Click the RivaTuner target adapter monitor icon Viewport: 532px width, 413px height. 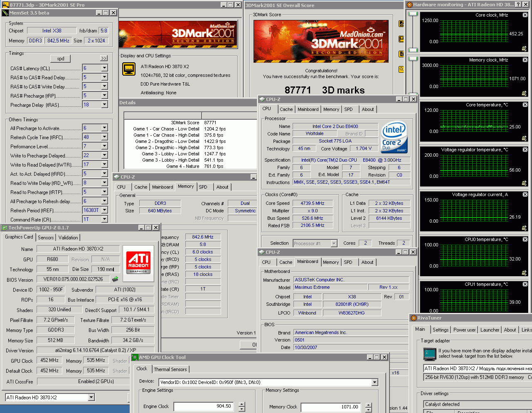[x=430, y=354]
